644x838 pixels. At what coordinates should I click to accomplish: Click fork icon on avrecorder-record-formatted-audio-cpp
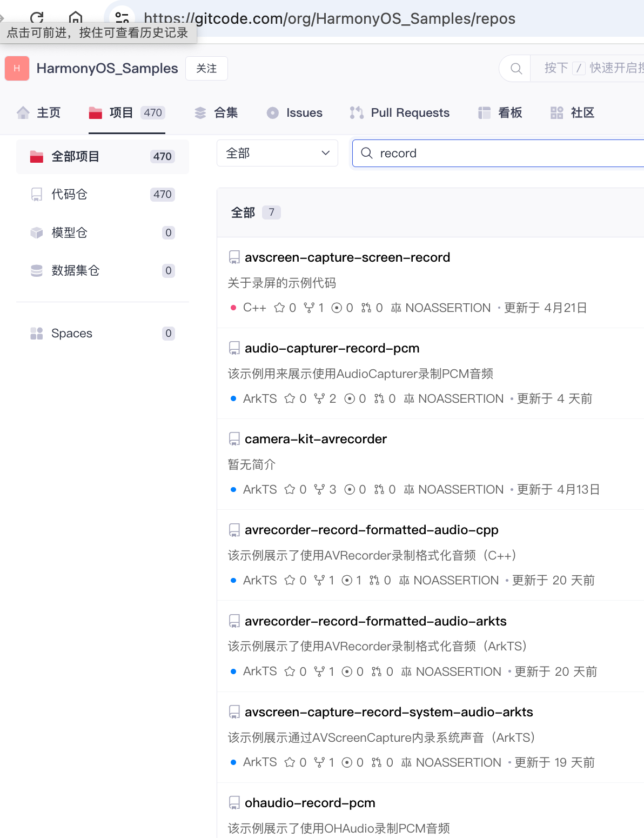319,580
